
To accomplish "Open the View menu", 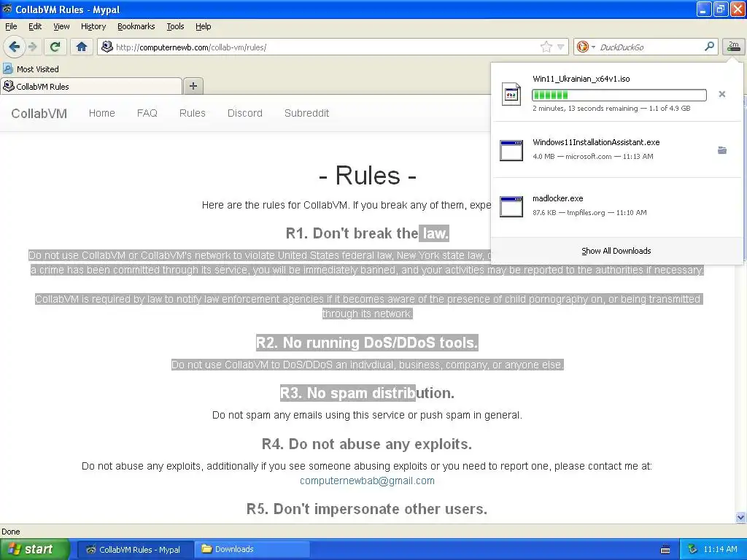I will pos(61,26).
